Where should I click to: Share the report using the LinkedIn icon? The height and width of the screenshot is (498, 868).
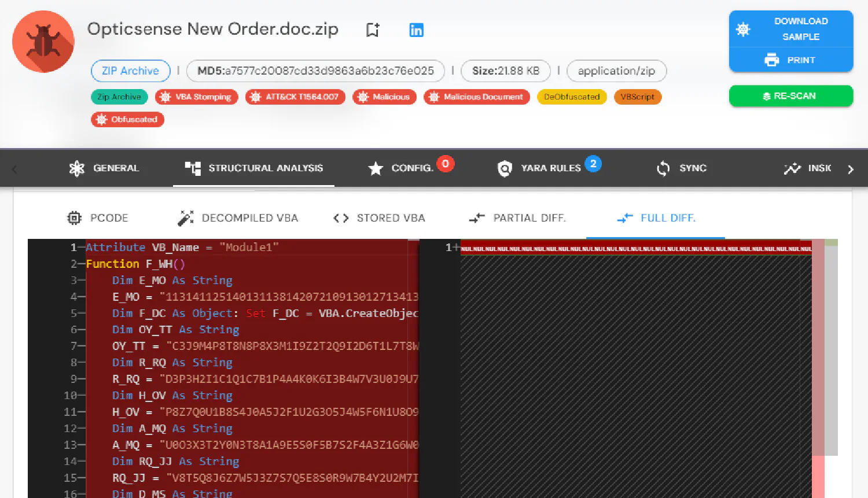coord(416,30)
